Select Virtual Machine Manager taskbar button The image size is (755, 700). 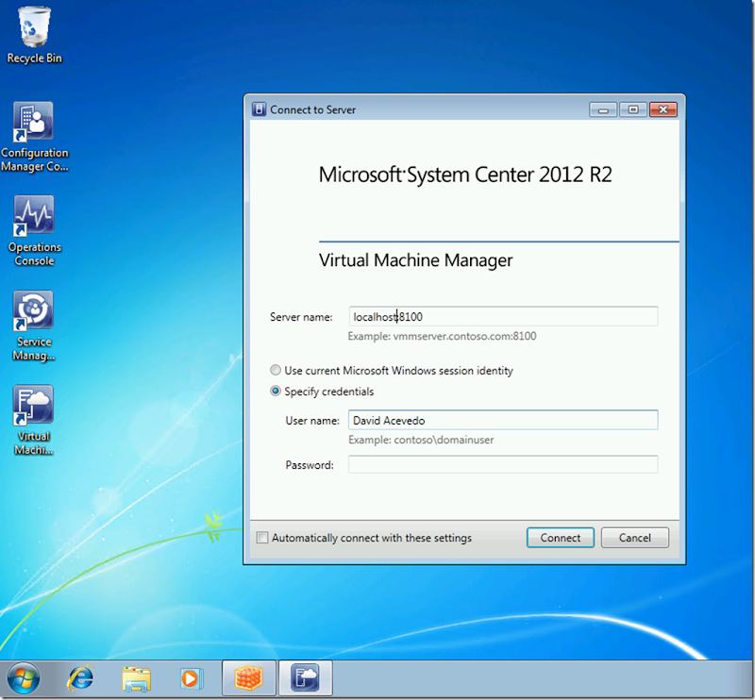pos(305,678)
